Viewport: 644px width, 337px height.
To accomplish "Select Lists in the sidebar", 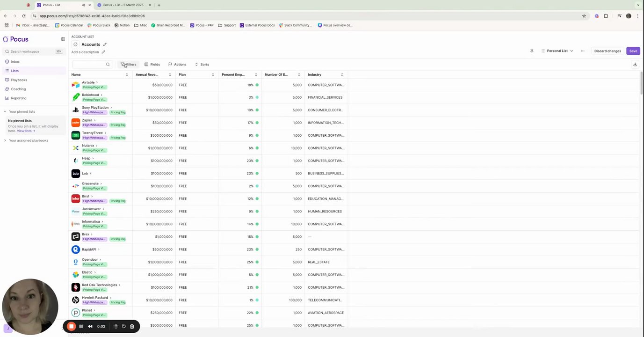I will pos(35,71).
